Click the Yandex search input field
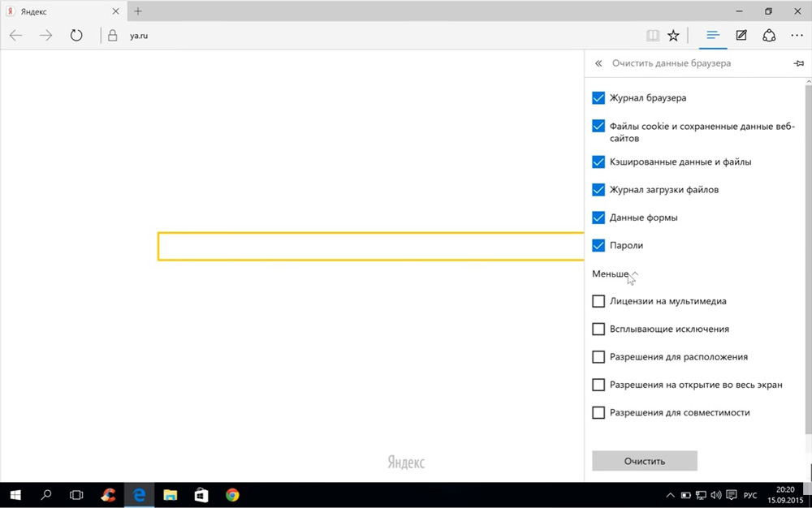 [365, 247]
